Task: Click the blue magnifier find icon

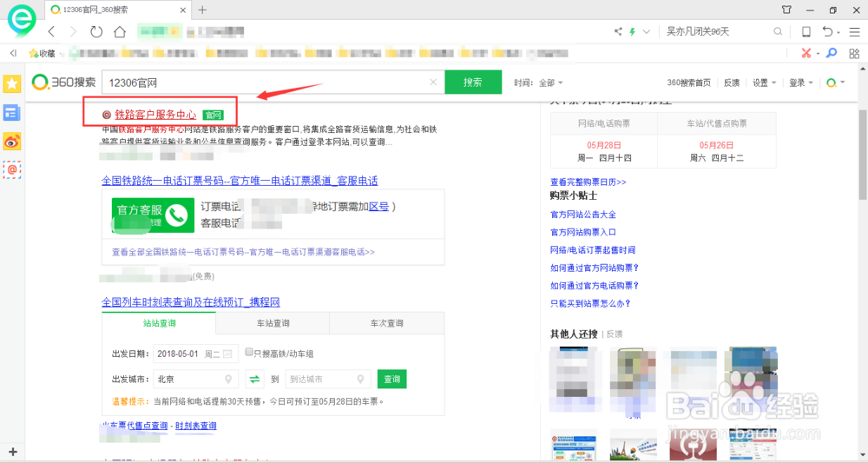Action: coord(832,53)
